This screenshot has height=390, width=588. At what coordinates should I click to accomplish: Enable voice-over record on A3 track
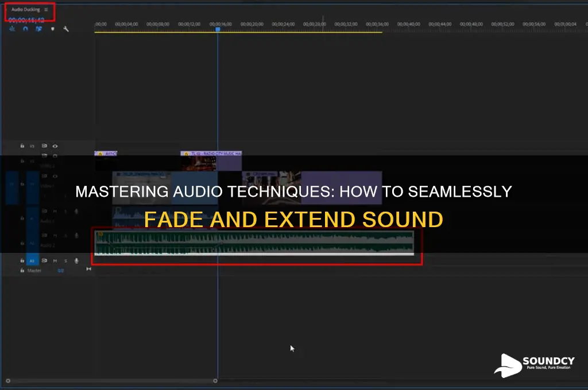click(x=76, y=261)
